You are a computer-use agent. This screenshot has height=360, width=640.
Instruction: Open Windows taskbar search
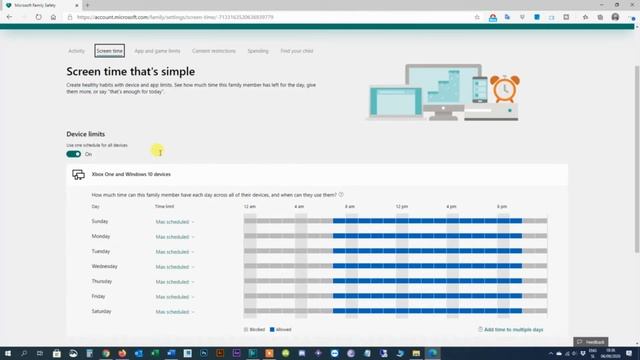[24, 353]
